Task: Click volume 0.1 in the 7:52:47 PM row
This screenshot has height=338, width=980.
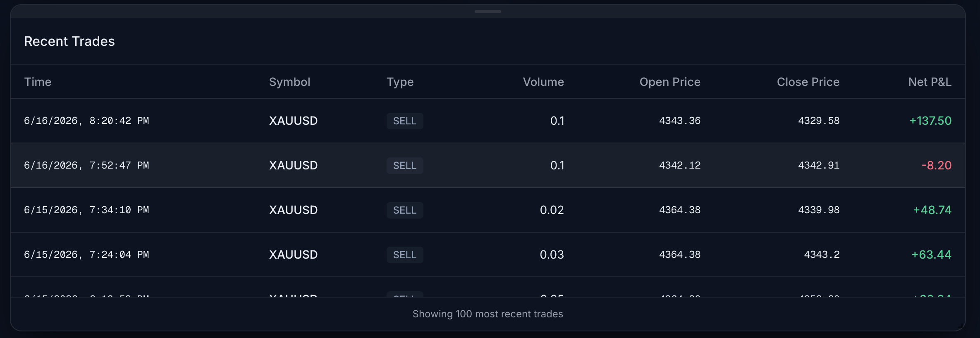Action: coord(557,165)
